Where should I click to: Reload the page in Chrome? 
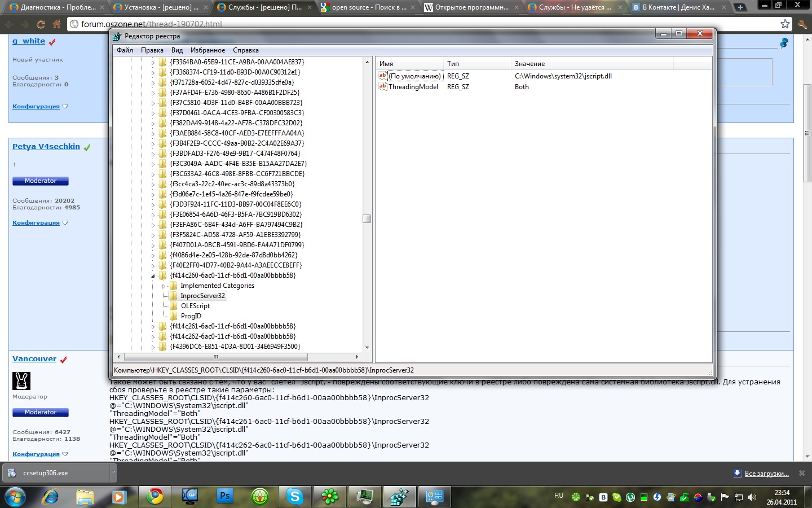tap(41, 24)
